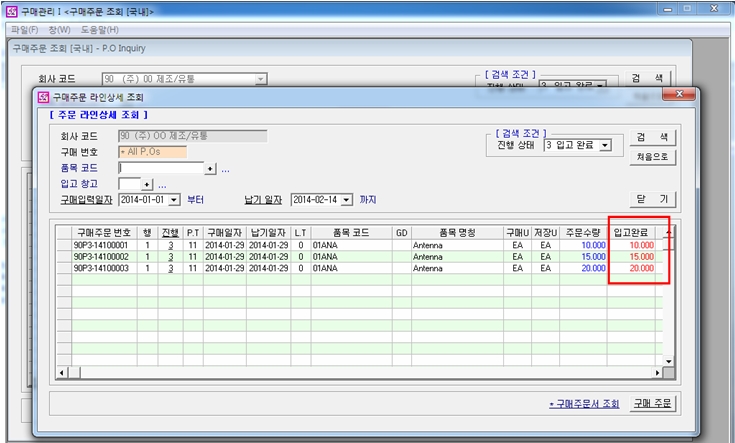This screenshot has height=443, width=735.
Task: Click the 구매 번호 field showing All P.Os
Action: 152,152
